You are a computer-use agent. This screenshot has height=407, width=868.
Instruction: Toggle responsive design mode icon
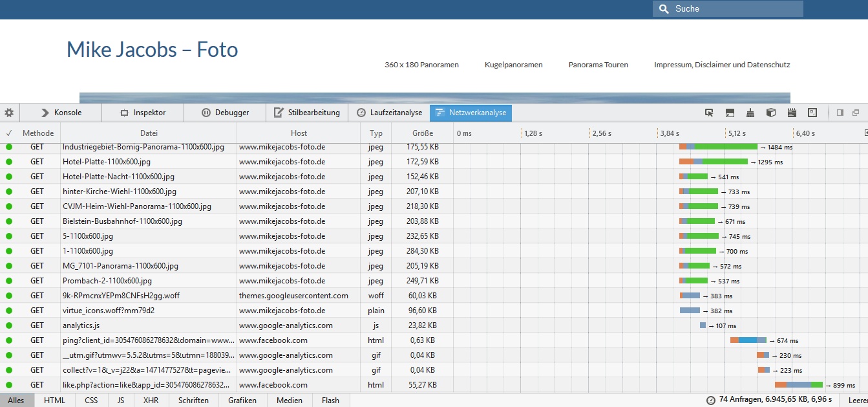pos(812,113)
